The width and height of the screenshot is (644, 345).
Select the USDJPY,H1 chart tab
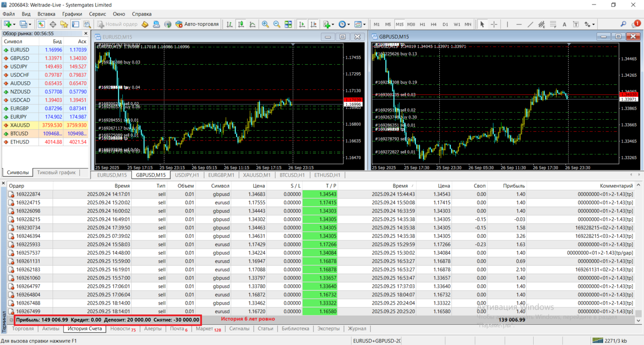pos(187,175)
